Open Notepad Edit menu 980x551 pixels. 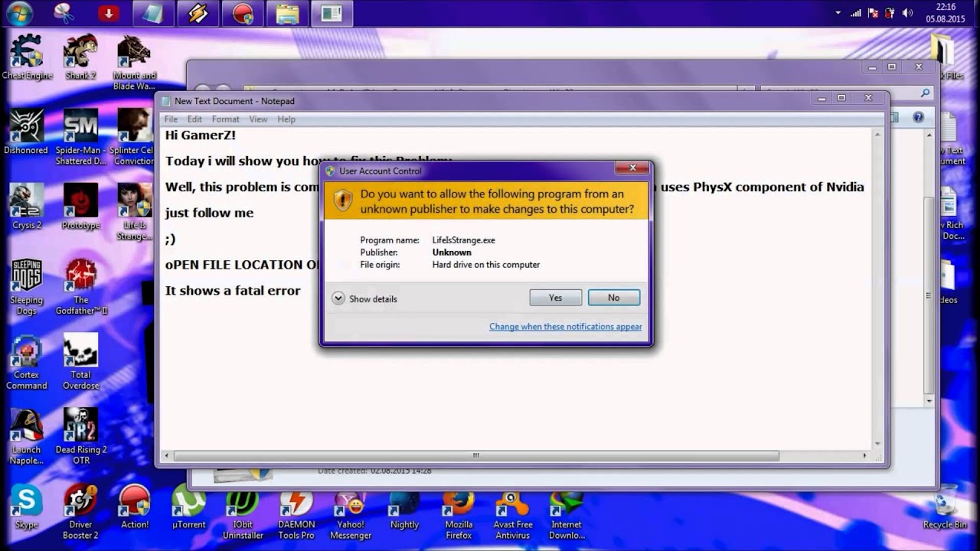point(195,119)
